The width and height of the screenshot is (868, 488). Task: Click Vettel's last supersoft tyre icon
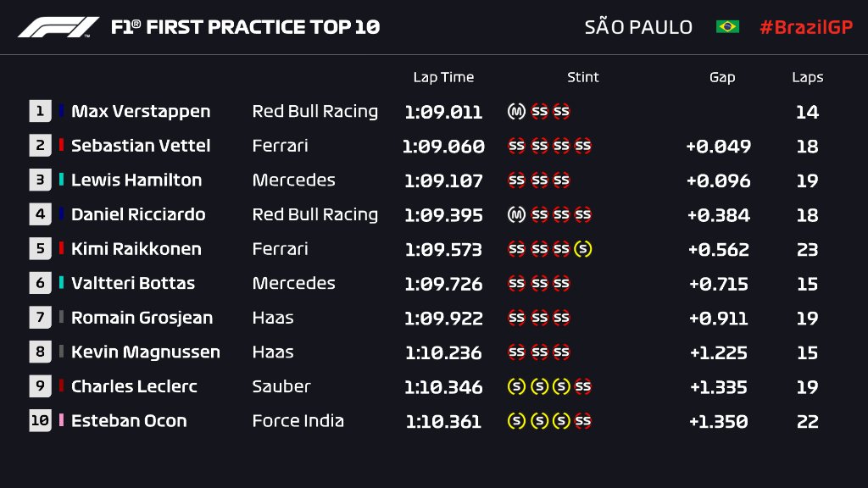click(x=582, y=146)
